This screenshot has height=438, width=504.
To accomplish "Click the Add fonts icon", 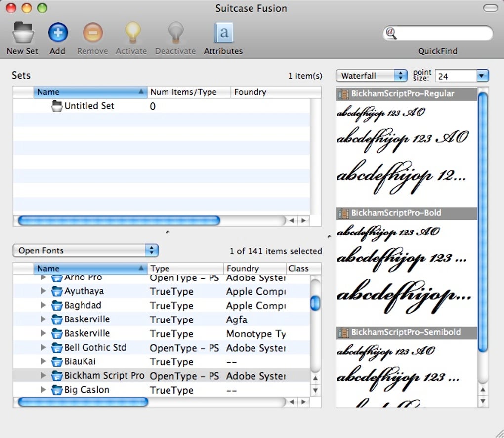I will point(57,33).
